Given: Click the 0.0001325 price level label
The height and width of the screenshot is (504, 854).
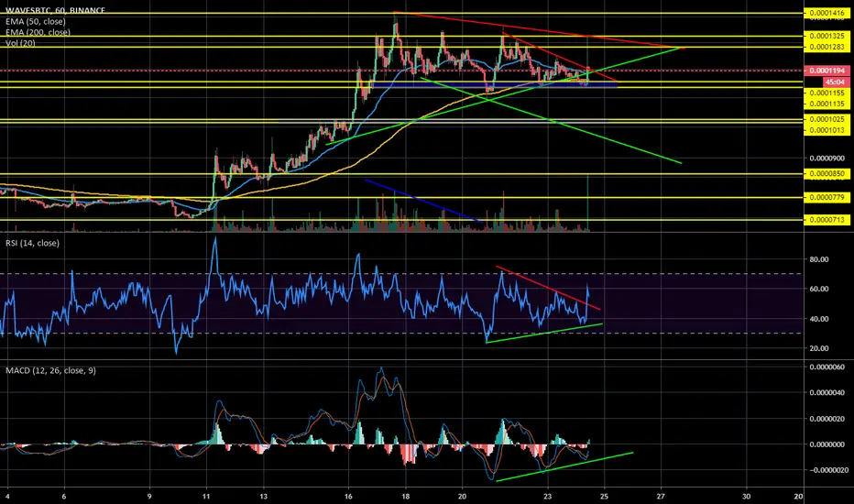Looking at the screenshot, I should point(827,36).
